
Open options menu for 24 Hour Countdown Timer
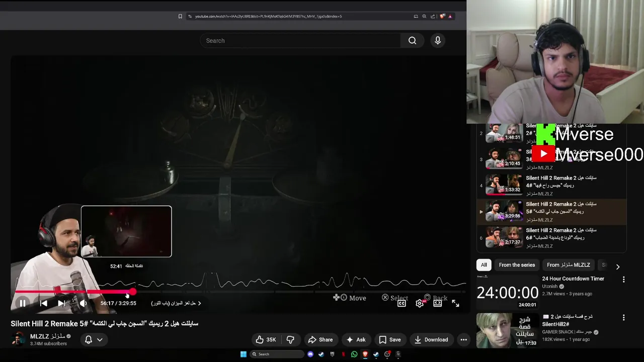point(623,280)
